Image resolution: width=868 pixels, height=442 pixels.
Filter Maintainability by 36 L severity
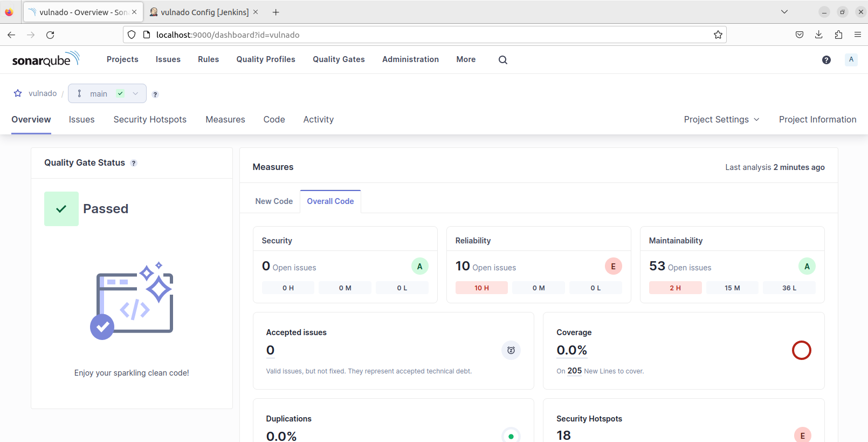coord(789,288)
